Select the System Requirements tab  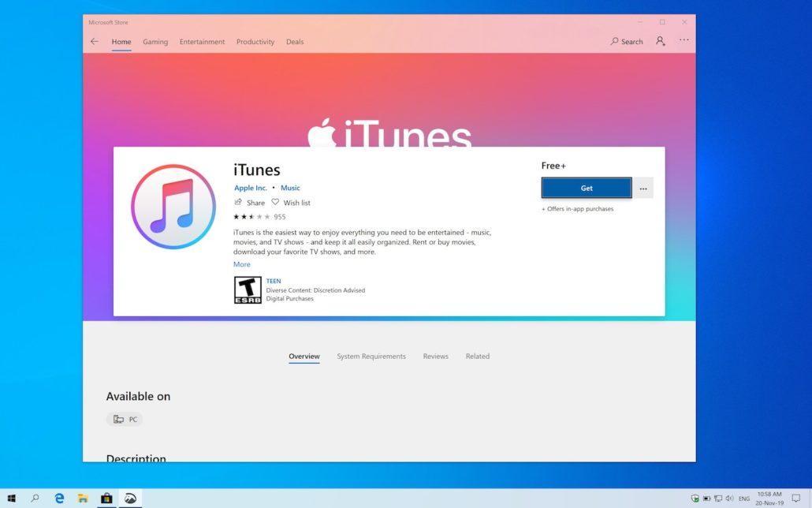(x=371, y=356)
